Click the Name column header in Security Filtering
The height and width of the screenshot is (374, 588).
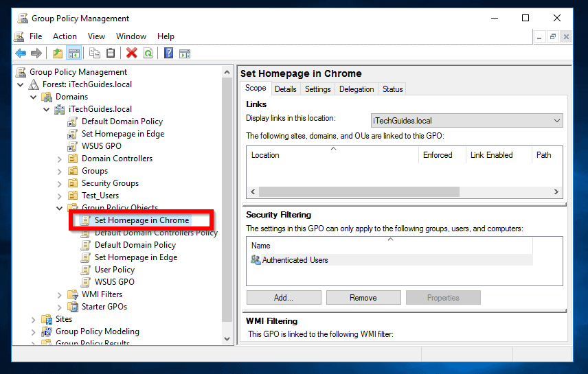(x=389, y=246)
